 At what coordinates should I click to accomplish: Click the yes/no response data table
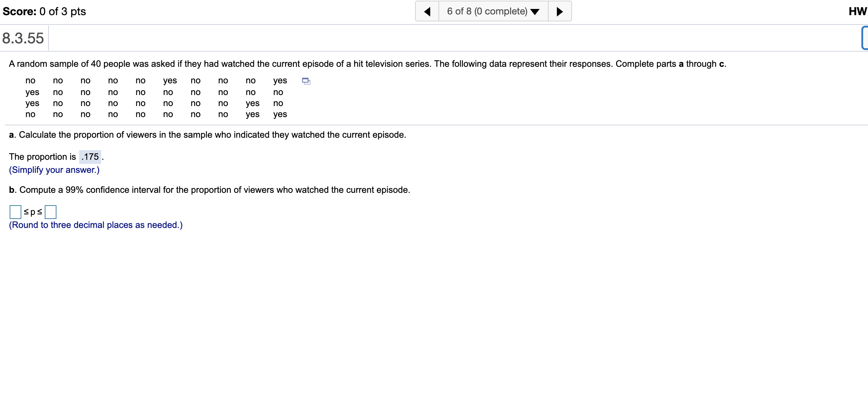(x=155, y=97)
